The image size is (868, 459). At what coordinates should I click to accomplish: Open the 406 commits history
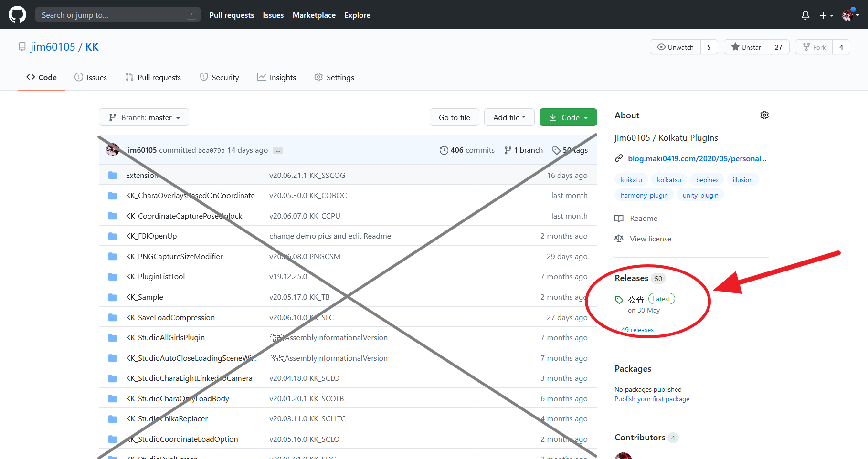click(467, 150)
